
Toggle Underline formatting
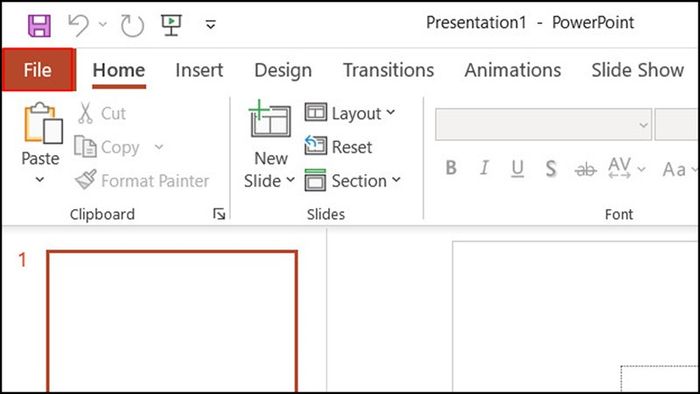click(517, 169)
